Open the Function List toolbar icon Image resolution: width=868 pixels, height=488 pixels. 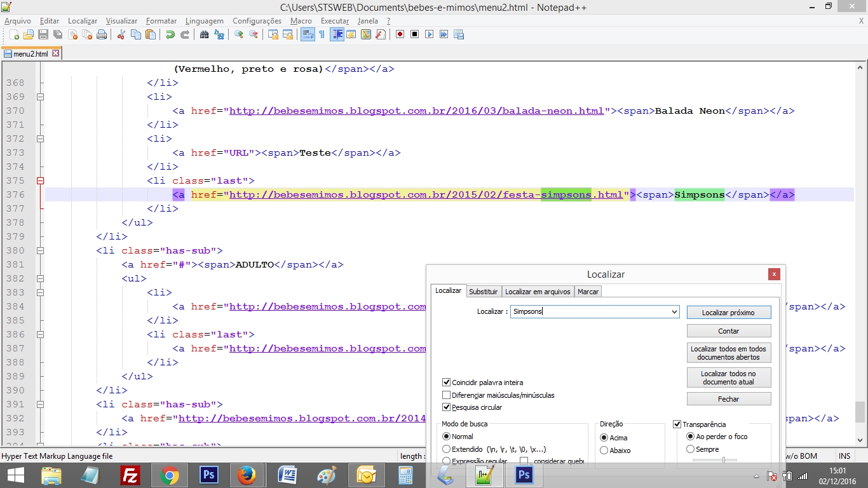381,34
